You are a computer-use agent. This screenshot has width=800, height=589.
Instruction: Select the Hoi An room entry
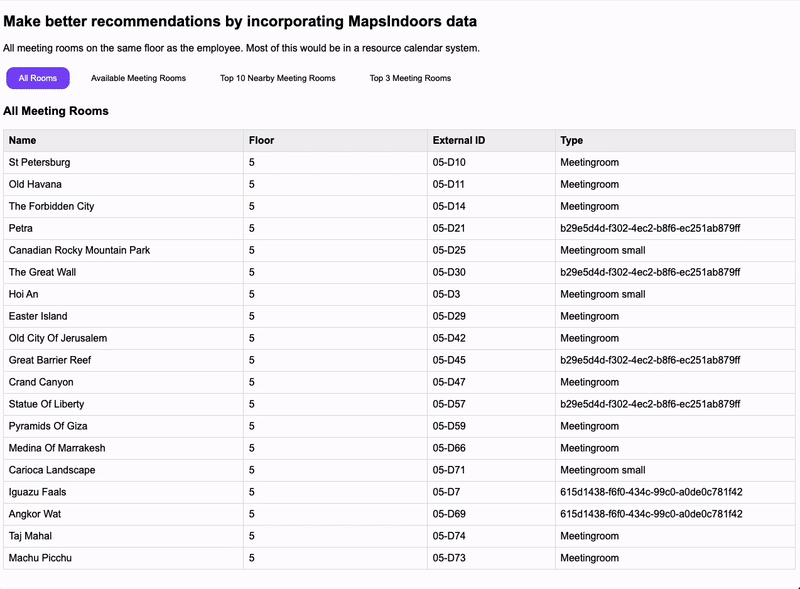(x=26, y=294)
